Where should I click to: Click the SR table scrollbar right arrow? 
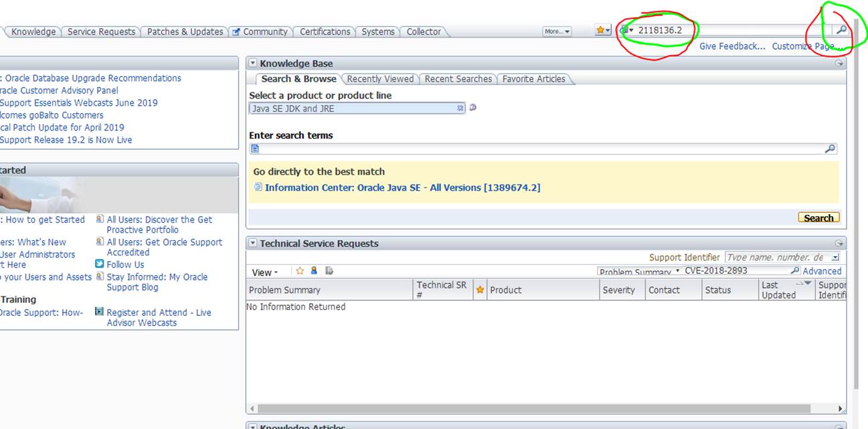841,408
